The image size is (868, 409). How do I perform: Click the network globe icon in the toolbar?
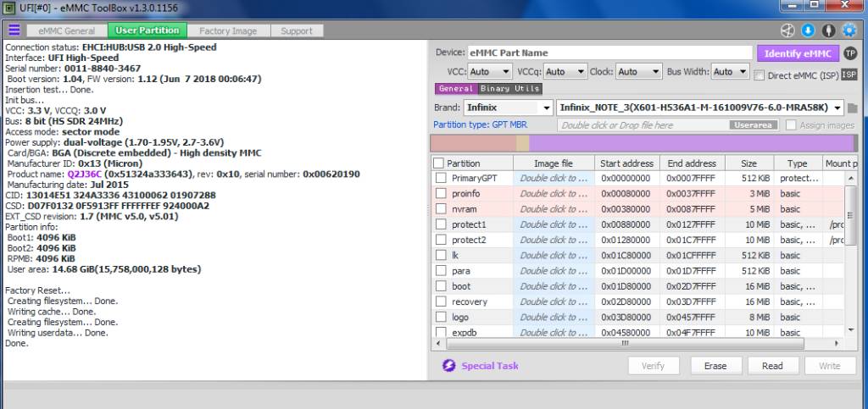(787, 30)
